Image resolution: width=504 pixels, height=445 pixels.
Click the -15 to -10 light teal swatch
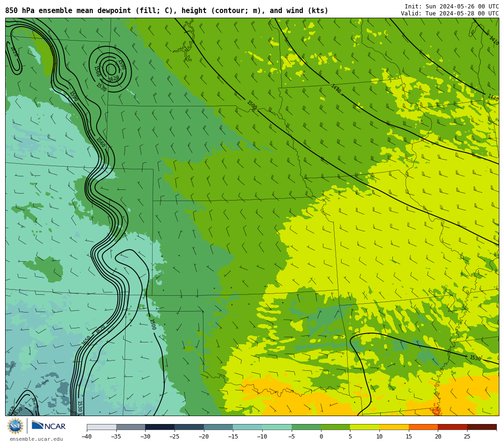247,427
